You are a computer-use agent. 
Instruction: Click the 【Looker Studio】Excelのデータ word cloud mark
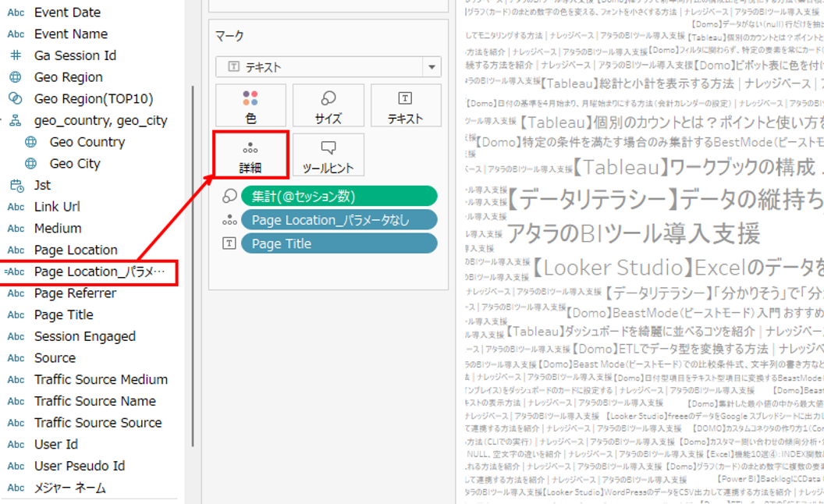[x=678, y=268]
